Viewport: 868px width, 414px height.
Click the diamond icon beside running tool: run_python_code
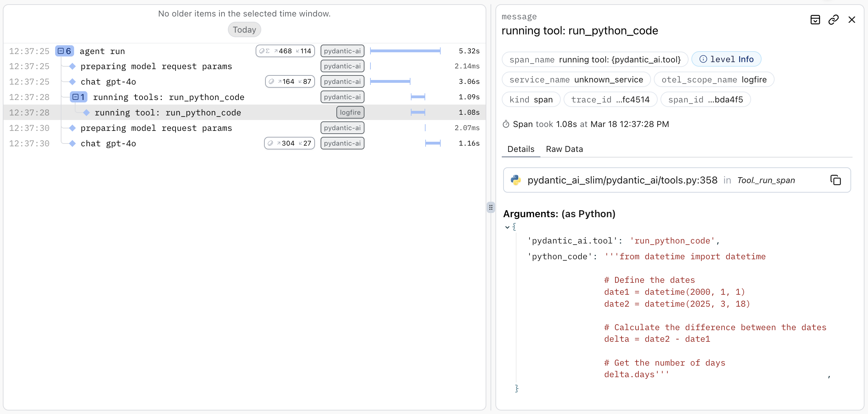click(86, 112)
